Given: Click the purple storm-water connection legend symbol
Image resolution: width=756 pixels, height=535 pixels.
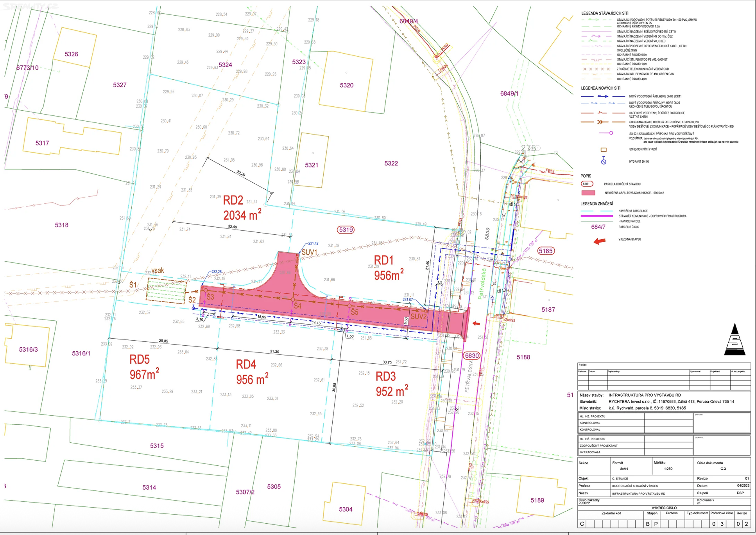Looking at the screenshot, I should tap(606, 133).
